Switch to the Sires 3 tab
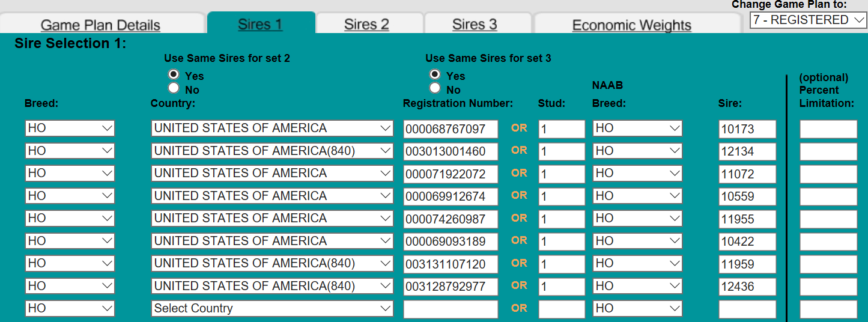This screenshot has height=322, width=868. click(x=475, y=25)
